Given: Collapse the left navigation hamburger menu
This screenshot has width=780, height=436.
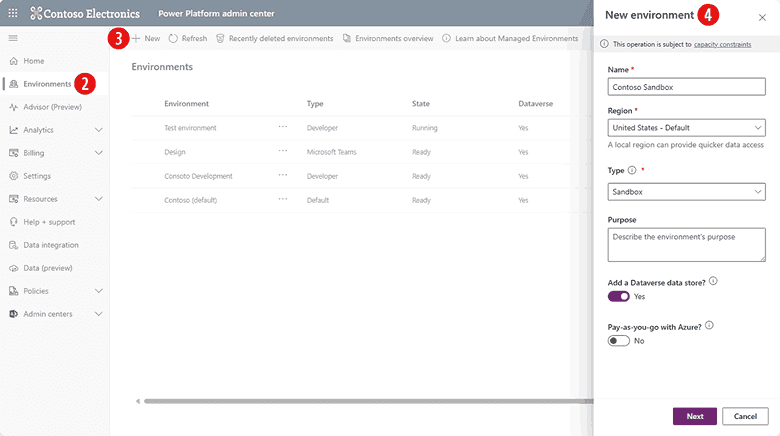Looking at the screenshot, I should point(13,38).
